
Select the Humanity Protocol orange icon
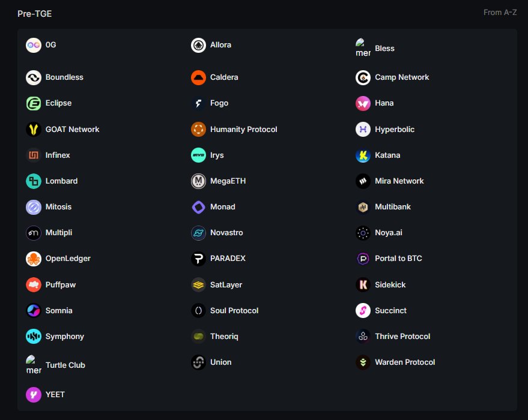198,130
